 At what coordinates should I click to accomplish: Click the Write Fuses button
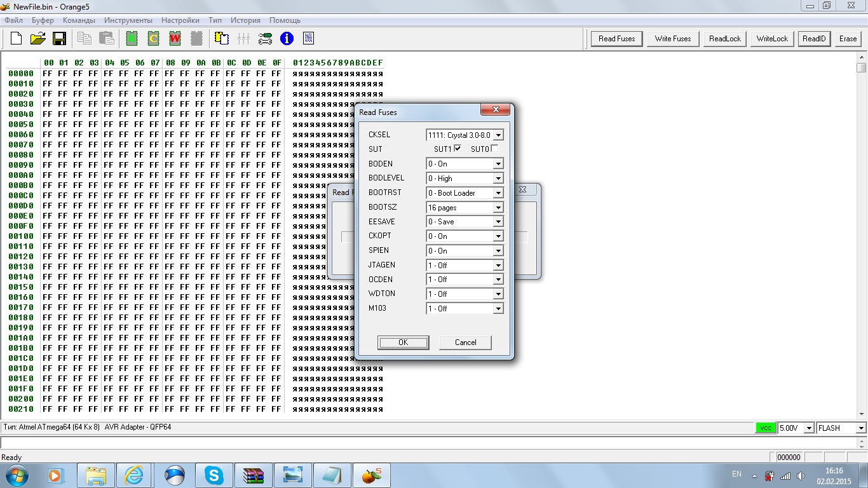[672, 39]
